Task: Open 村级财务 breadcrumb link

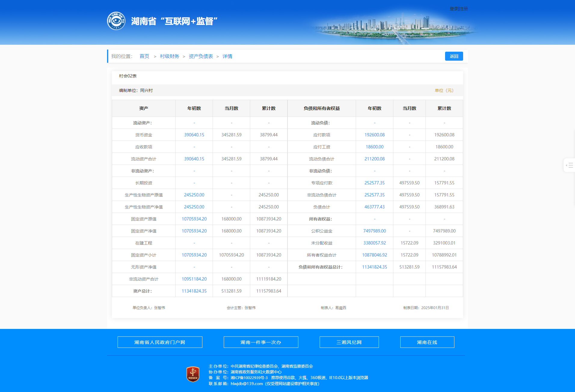Action: coord(169,56)
